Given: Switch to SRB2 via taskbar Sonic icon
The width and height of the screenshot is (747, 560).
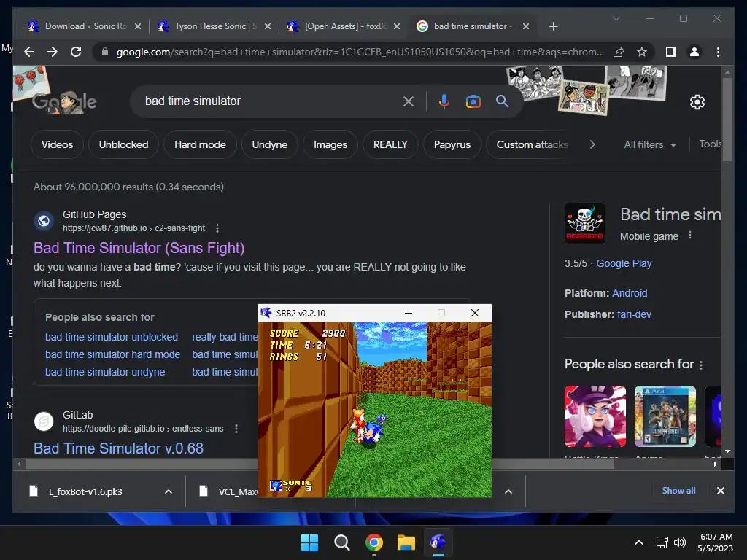Looking at the screenshot, I should 438,542.
